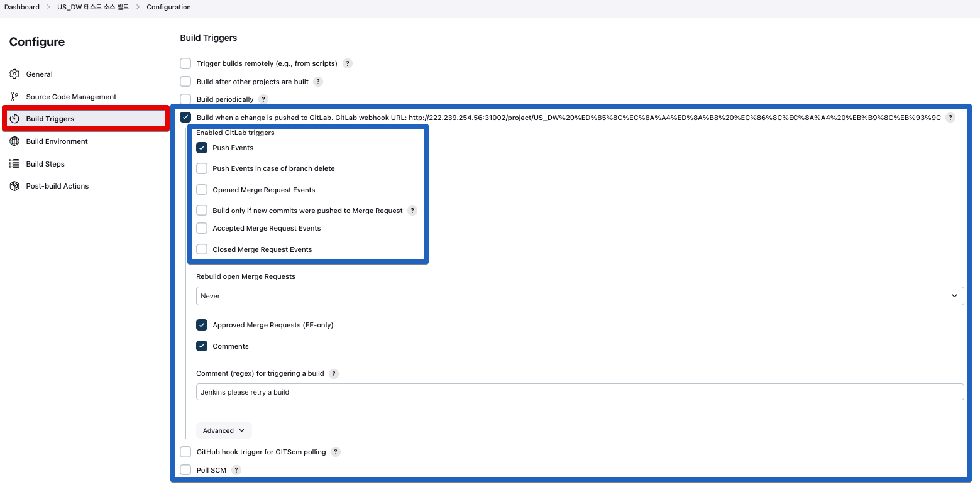Click the Source Code Management branch icon
This screenshot has height=487, width=980.
[x=14, y=96]
